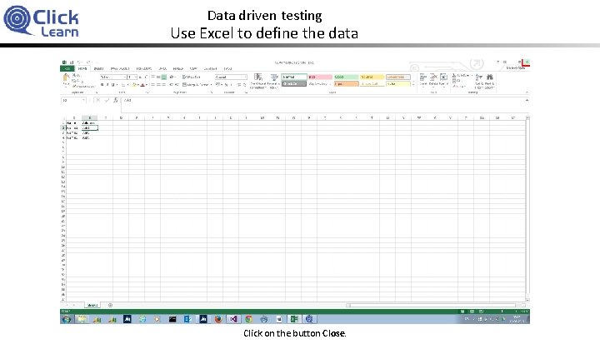Image resolution: width=600 pixels, height=364 pixels.
Task: Switch to the FORMULAS tab
Action: (144, 69)
